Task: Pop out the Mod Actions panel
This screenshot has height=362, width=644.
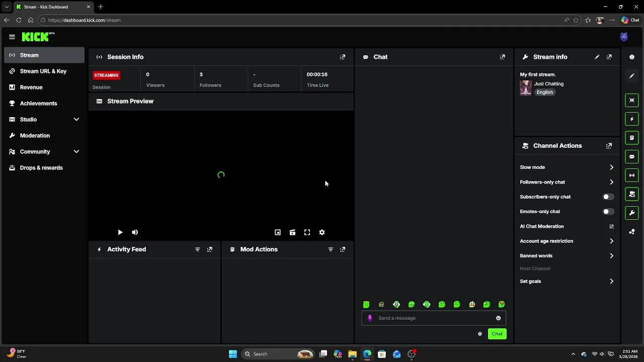Action: 343,249
